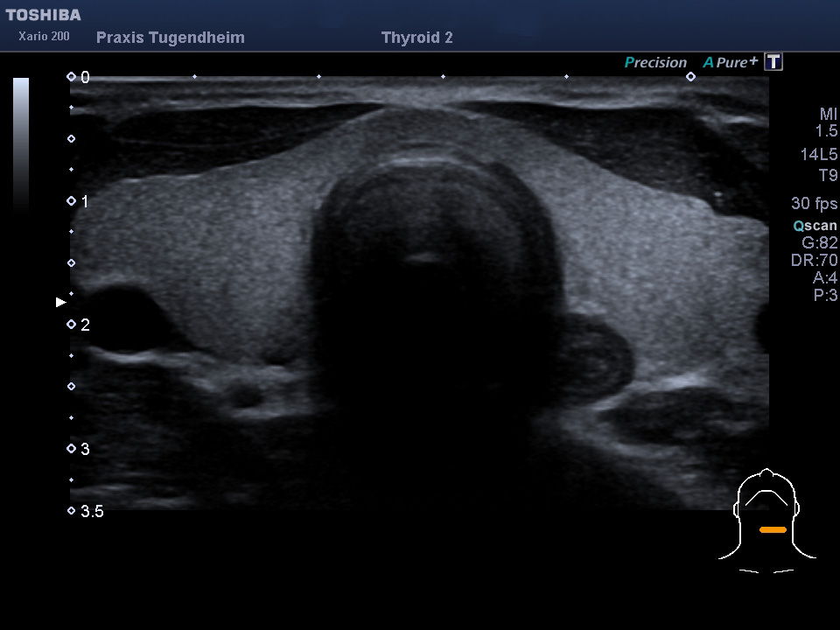840x630 pixels.
Task: Click the 30 fps frame rate readout
Action: tap(814, 204)
